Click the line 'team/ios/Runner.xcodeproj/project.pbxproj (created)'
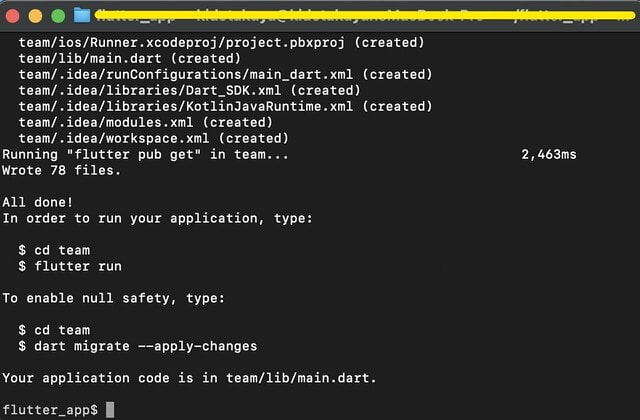Viewport: 640px width, 420px height. (222, 42)
